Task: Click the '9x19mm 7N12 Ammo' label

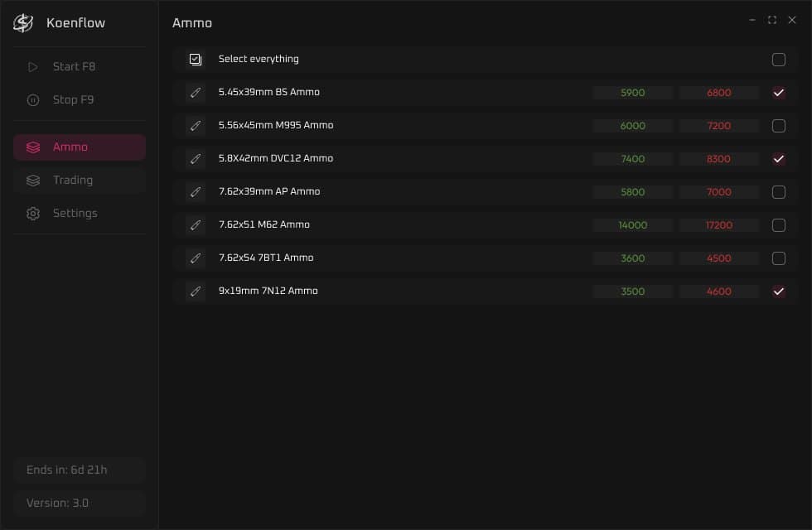Action: coord(268,291)
